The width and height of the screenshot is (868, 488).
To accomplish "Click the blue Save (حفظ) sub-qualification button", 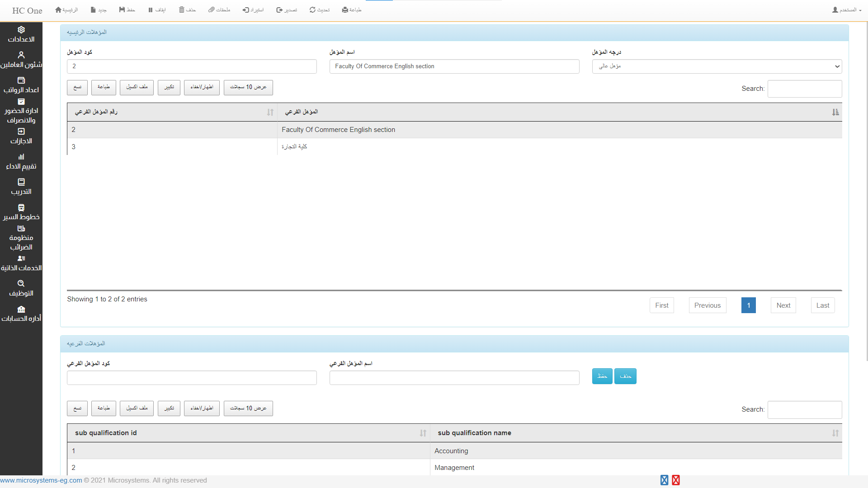I will (602, 376).
